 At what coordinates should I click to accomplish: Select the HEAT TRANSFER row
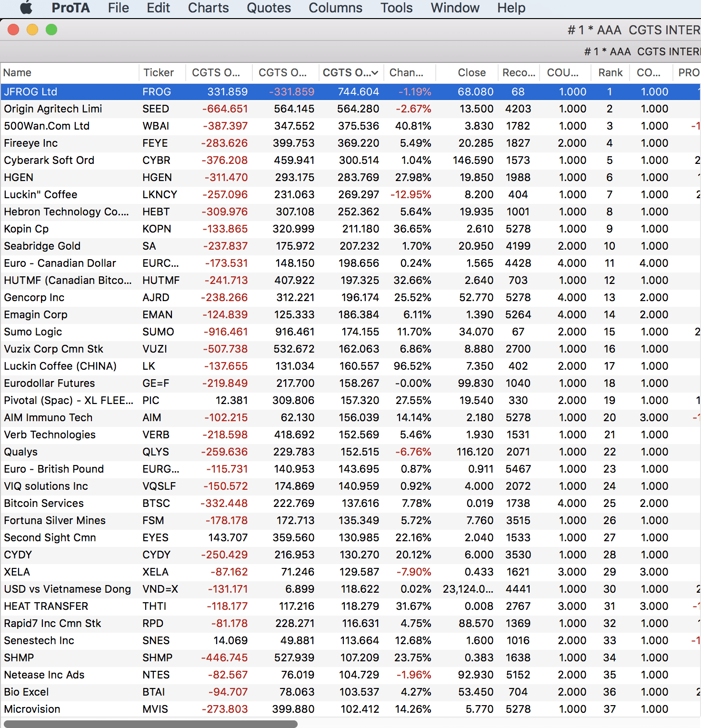[350, 606]
